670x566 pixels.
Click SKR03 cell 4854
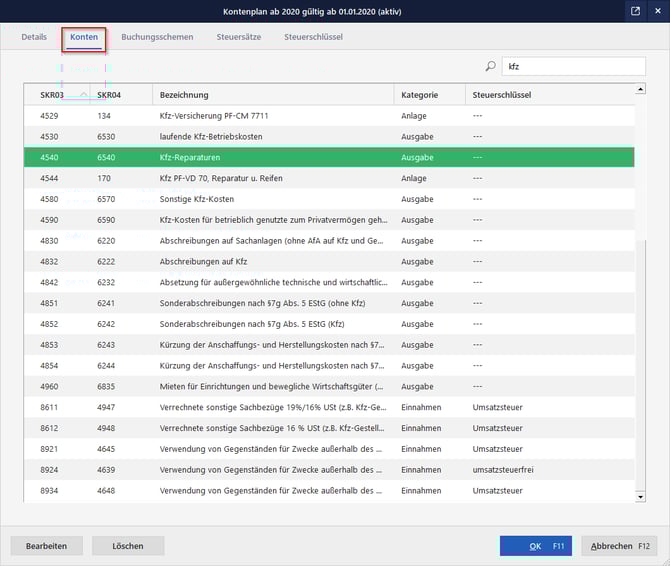49,366
